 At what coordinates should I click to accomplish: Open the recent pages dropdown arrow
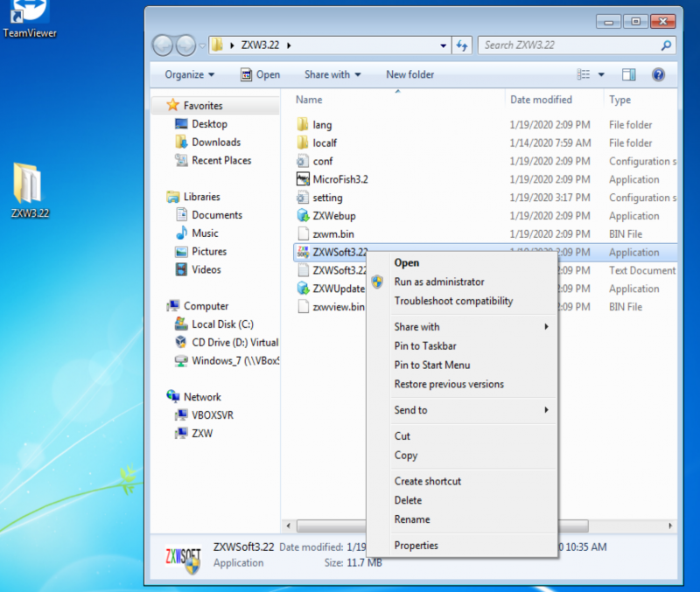pyautogui.click(x=202, y=45)
